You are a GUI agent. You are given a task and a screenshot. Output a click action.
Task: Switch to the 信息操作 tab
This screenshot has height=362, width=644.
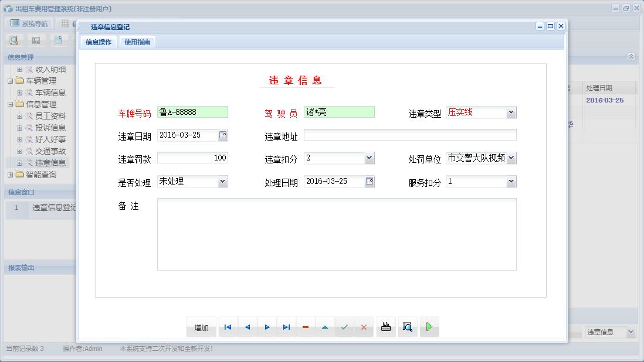[x=97, y=42]
